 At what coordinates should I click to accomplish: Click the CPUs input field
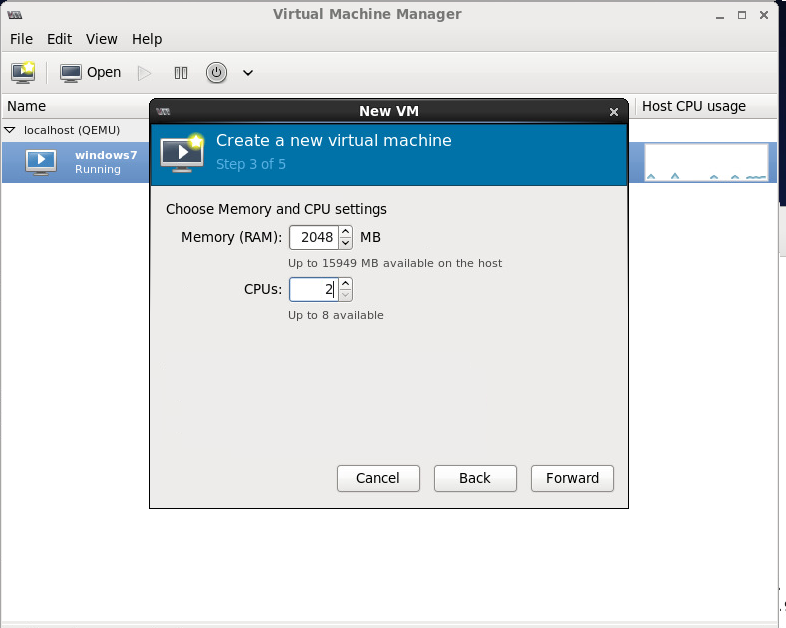pyautogui.click(x=314, y=289)
